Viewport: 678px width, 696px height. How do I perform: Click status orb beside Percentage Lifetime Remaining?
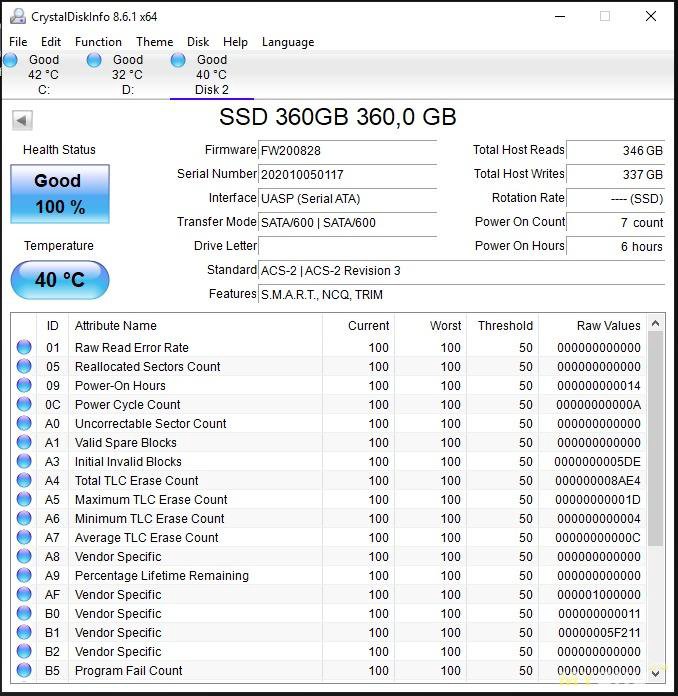[24, 576]
